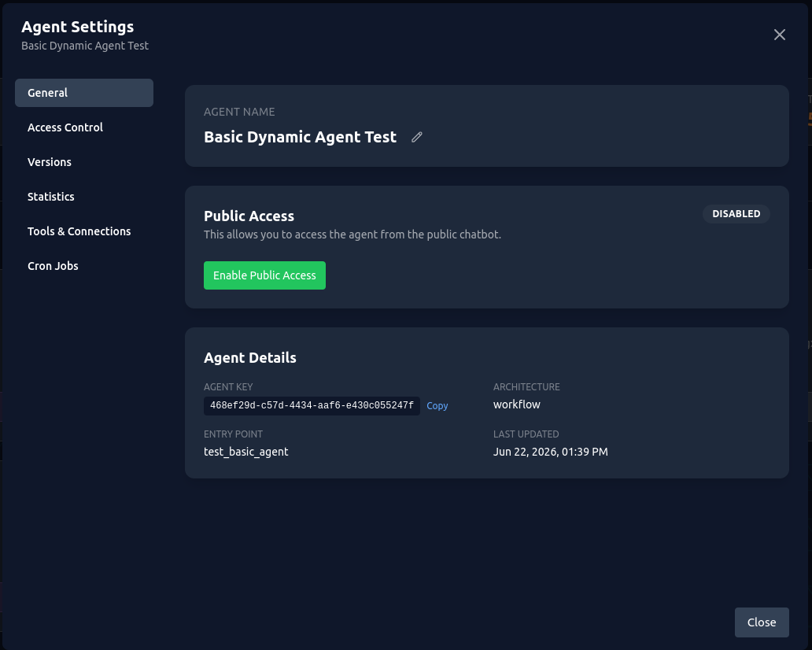This screenshot has width=812, height=650.
Task: Close the Agent Settings dialog with X
Action: (x=780, y=35)
